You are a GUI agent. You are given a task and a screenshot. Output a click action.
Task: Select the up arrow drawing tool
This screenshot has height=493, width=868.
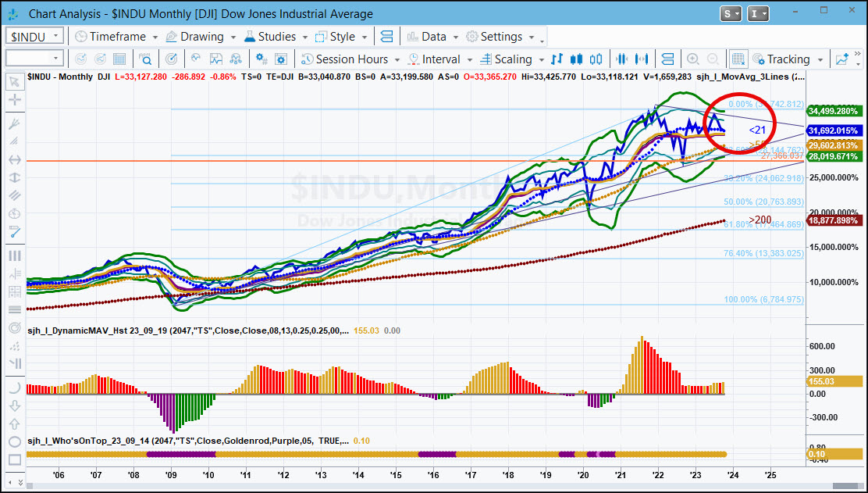point(14,423)
